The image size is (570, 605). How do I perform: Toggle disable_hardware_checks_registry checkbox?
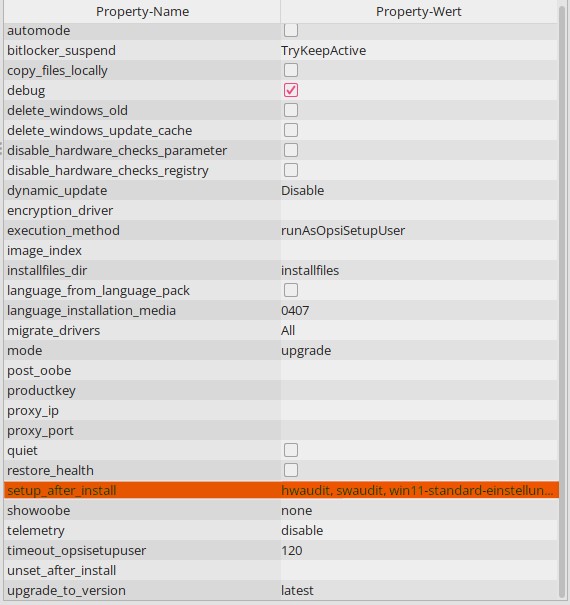pos(291,170)
